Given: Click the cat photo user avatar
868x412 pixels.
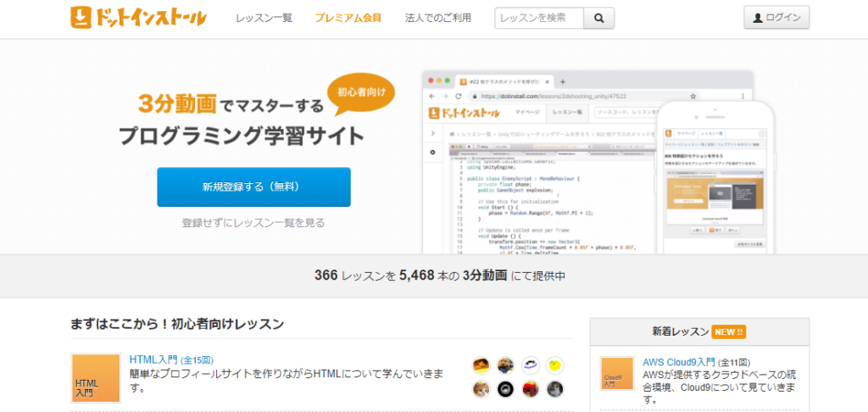Looking at the screenshot, I should [x=481, y=389].
